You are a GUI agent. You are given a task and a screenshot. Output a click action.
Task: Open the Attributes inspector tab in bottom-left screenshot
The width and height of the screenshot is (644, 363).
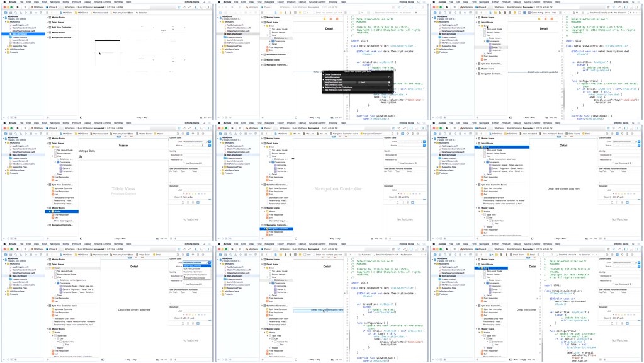click(x=193, y=255)
